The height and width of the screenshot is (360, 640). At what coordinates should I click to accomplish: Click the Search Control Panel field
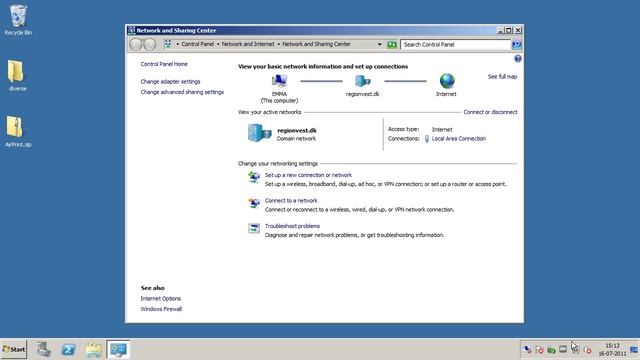pyautogui.click(x=456, y=44)
